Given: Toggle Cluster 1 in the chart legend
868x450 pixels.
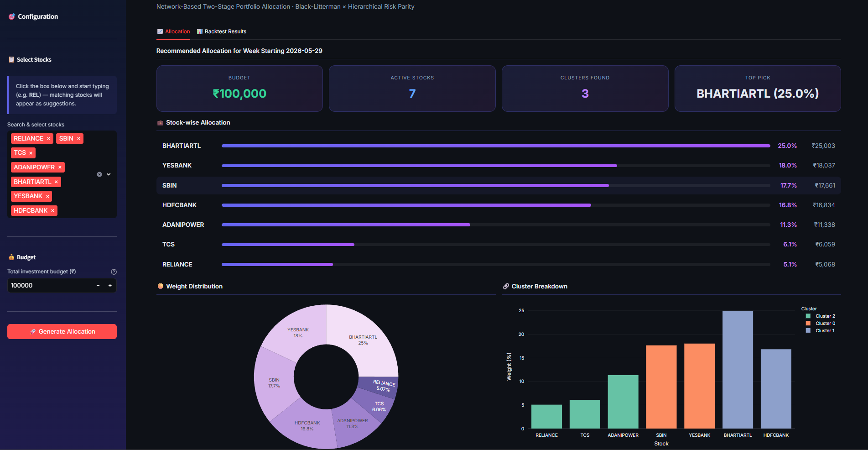Looking at the screenshot, I should pyautogui.click(x=820, y=331).
